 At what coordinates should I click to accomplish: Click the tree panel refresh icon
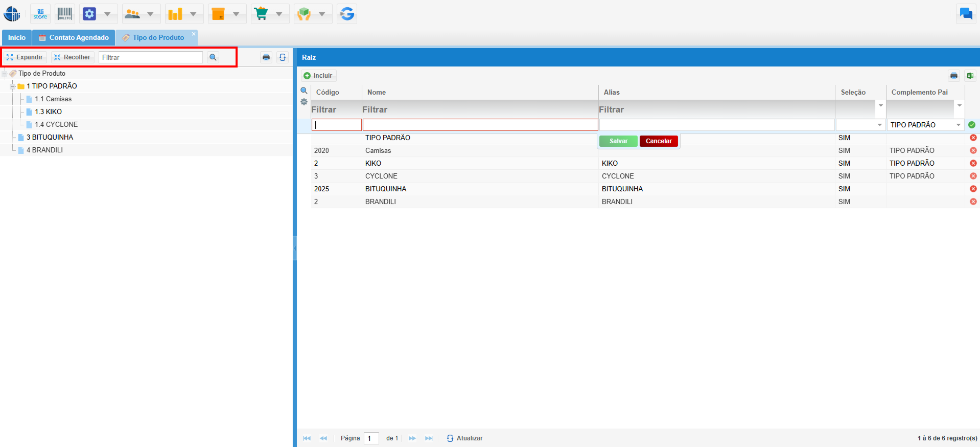[283, 57]
